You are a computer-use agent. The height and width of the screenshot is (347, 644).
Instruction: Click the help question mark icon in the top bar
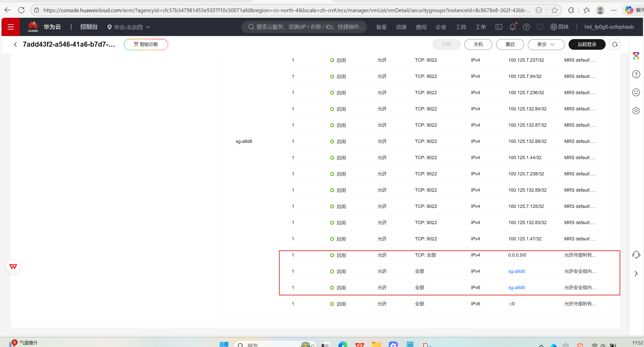526,27
